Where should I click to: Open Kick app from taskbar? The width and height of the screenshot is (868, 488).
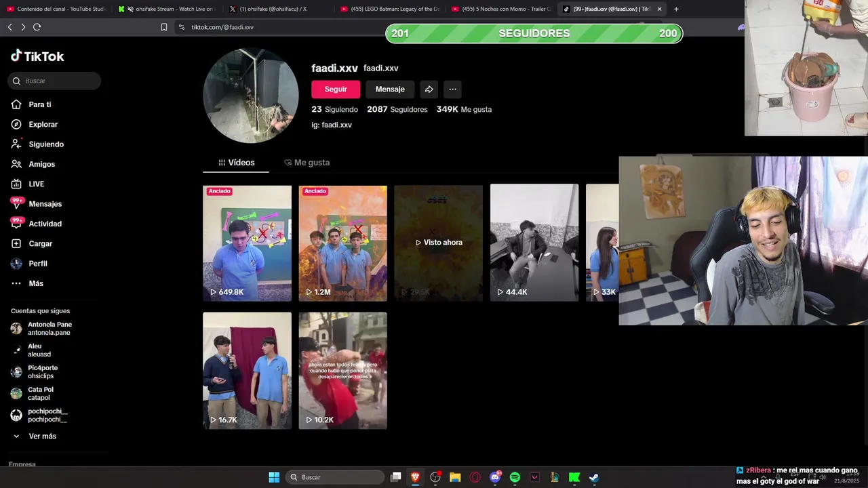tap(574, 477)
